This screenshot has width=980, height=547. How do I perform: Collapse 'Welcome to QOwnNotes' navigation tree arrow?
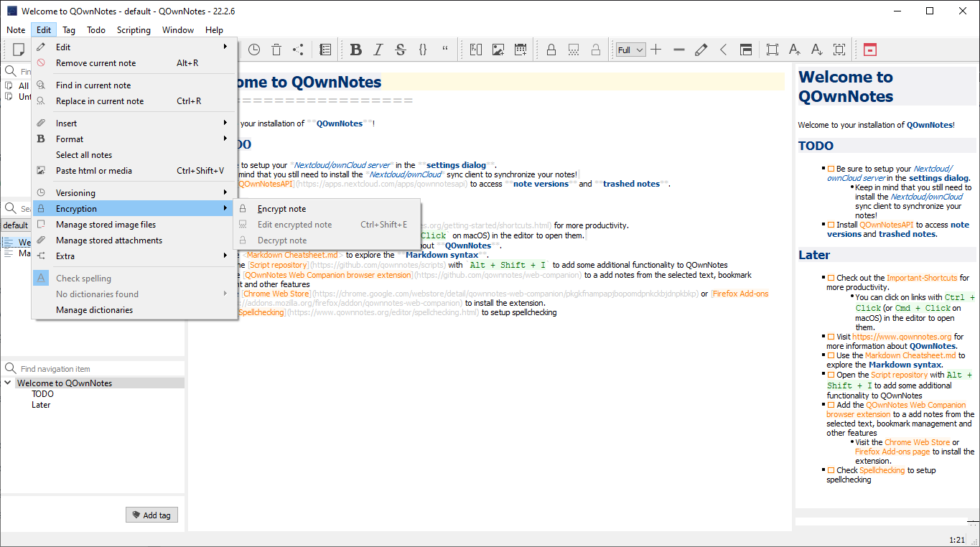(x=8, y=383)
